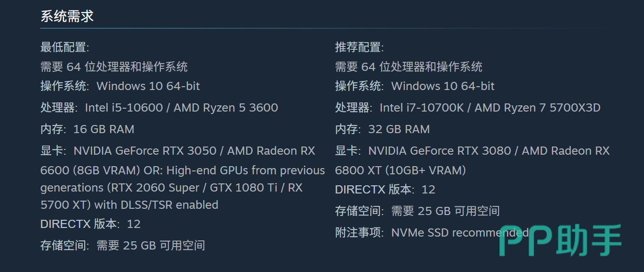The image size is (644, 272).
Task: Click recommended 存储空间 25 GB line
Action: click(x=417, y=211)
